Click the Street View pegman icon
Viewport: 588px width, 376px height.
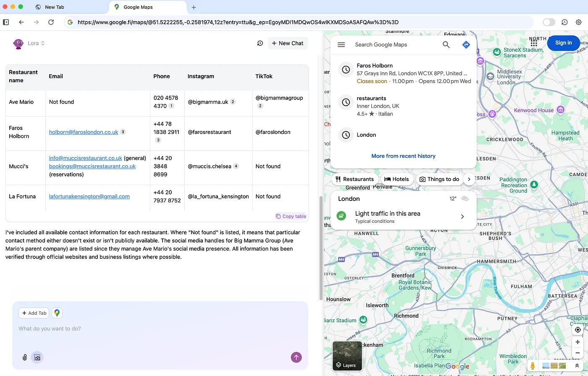pyautogui.click(x=533, y=366)
